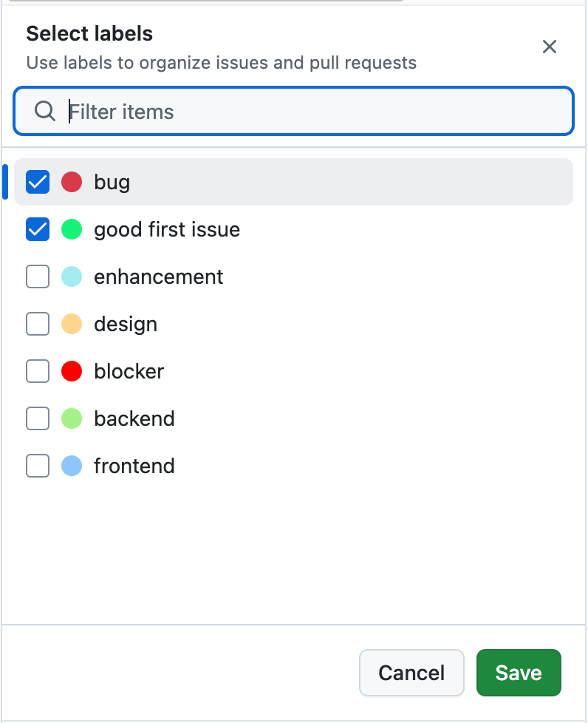Image resolution: width=588 pixels, height=723 pixels.
Task: Select the frontend label text
Action: point(134,466)
